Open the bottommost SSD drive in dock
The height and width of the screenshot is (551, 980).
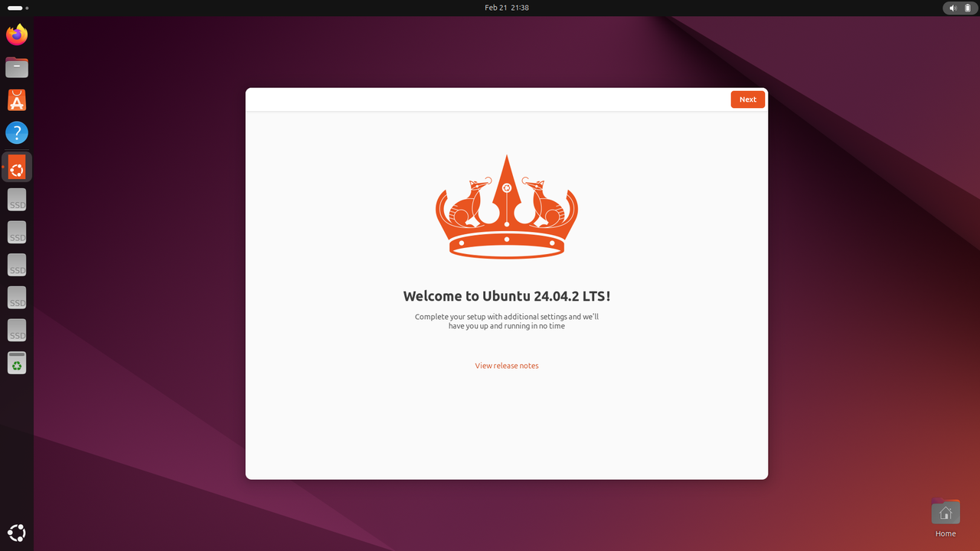pos(17,330)
